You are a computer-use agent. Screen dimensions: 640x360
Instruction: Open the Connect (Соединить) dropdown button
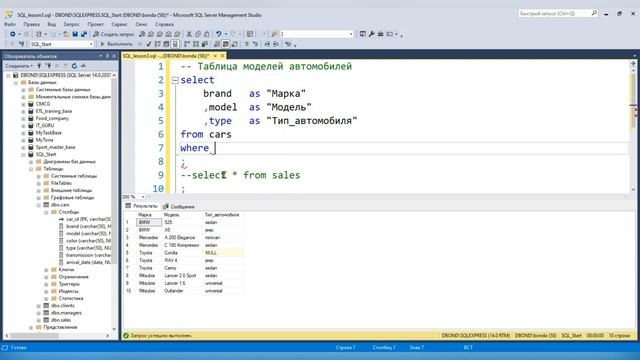pyautogui.click(x=19, y=65)
